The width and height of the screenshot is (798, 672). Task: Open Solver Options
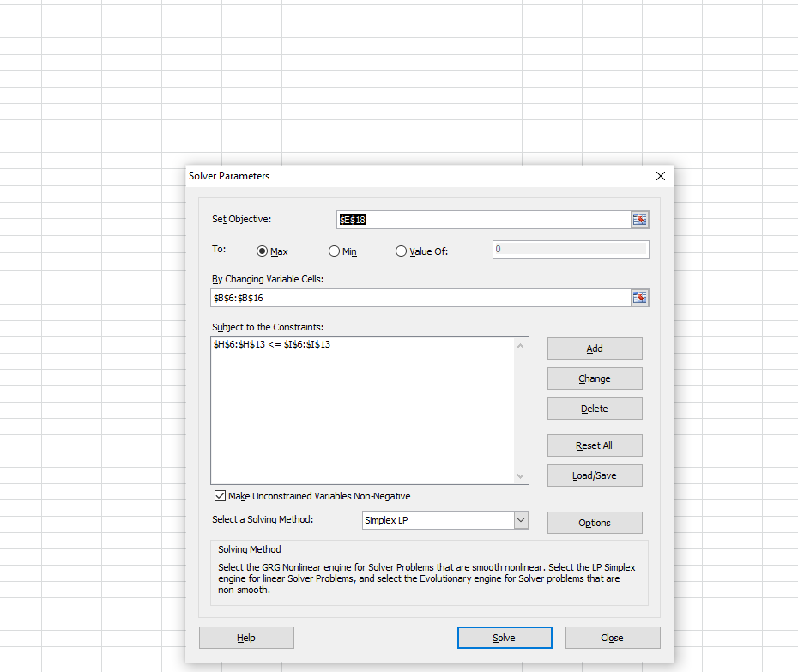tap(594, 522)
